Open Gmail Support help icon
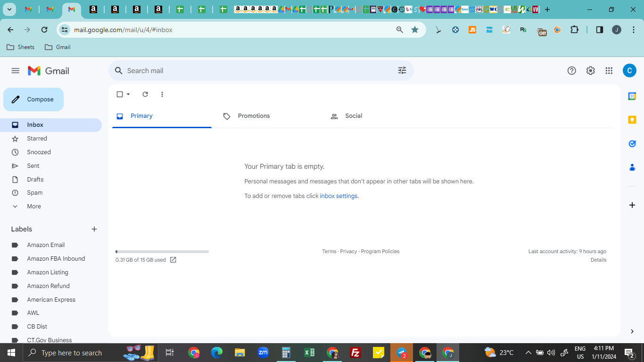The height and width of the screenshot is (362, 644). coord(572,71)
